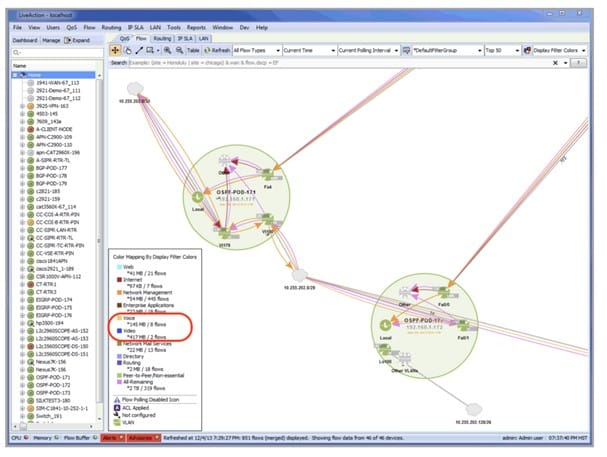Click the Web cyan color swatch

pos(119,267)
